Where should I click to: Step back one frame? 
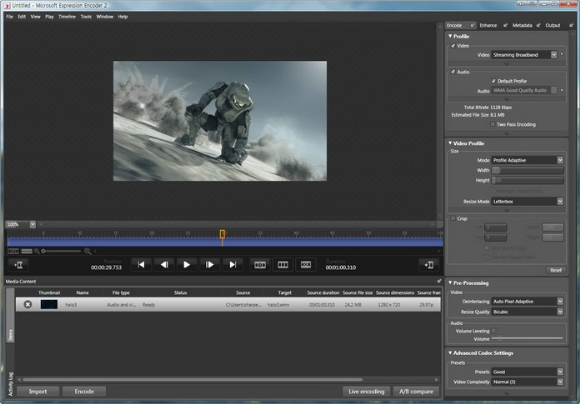tap(164, 265)
